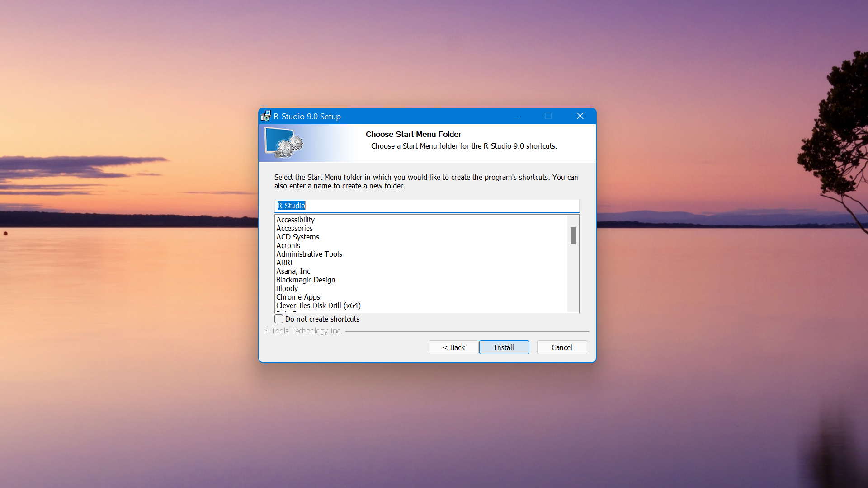Go back with the Back button
Viewport: 868px width, 488px height.
(x=453, y=347)
